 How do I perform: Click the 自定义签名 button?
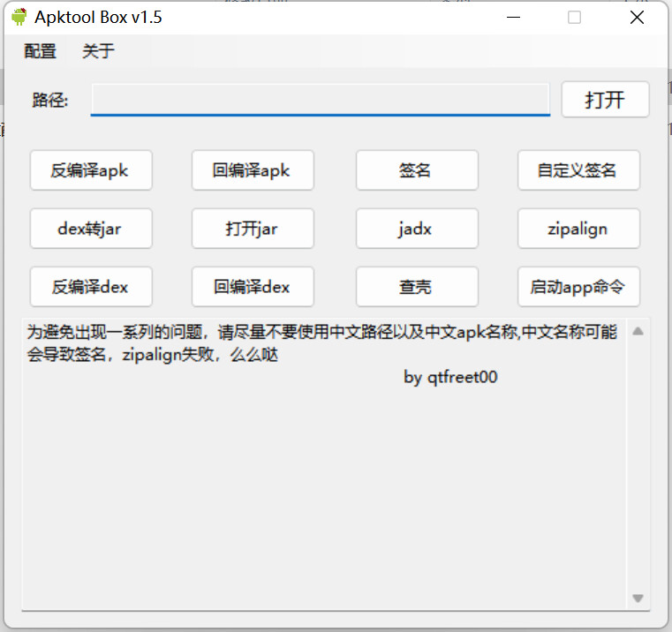point(578,170)
